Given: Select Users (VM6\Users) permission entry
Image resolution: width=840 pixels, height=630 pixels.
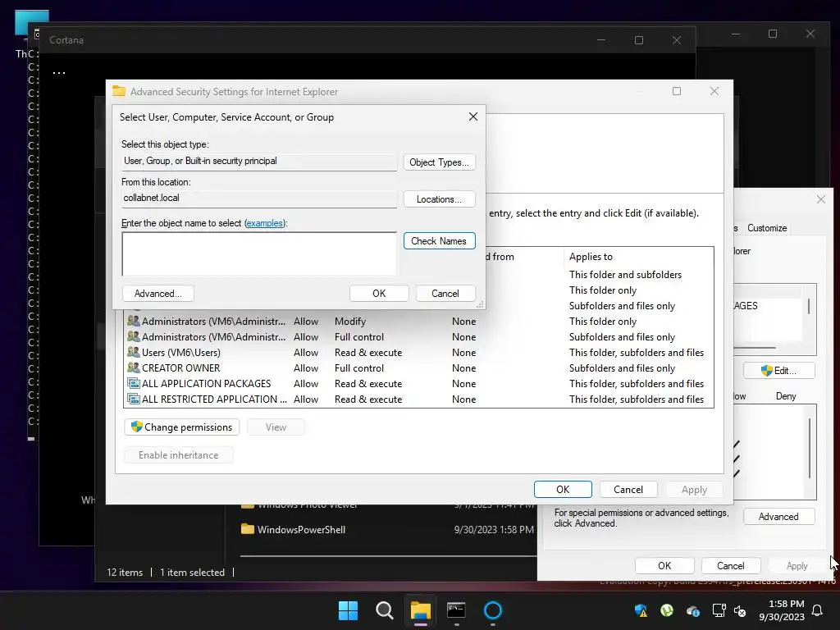Looking at the screenshot, I should (418, 353).
